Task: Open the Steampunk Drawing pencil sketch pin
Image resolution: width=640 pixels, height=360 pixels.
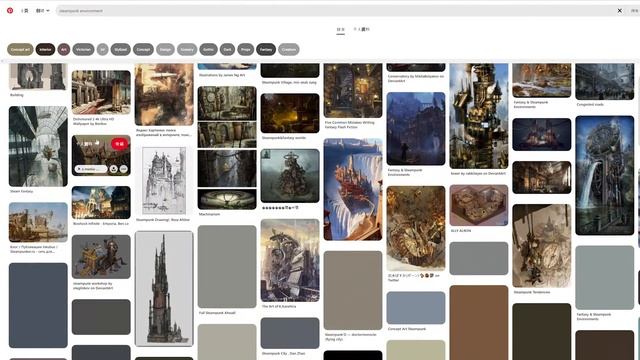Action: [x=164, y=180]
